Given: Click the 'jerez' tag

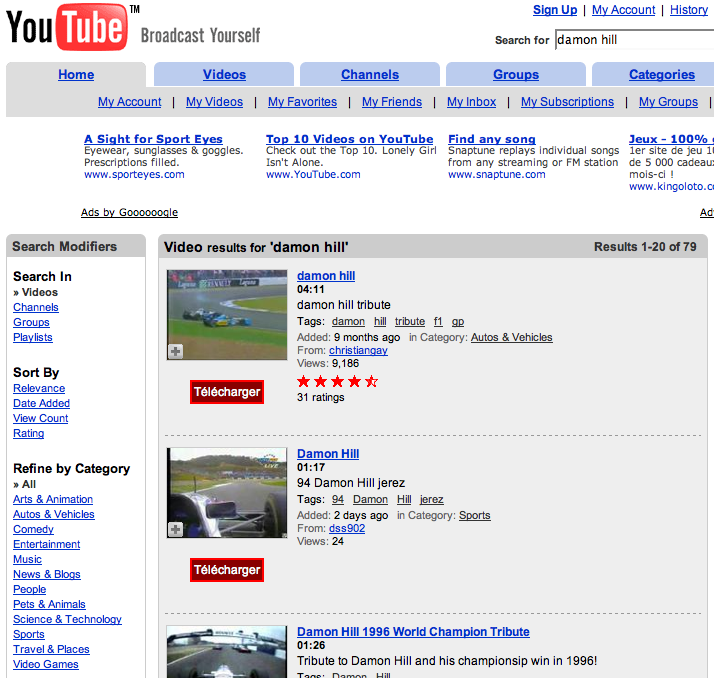Looking at the screenshot, I should (x=431, y=500).
